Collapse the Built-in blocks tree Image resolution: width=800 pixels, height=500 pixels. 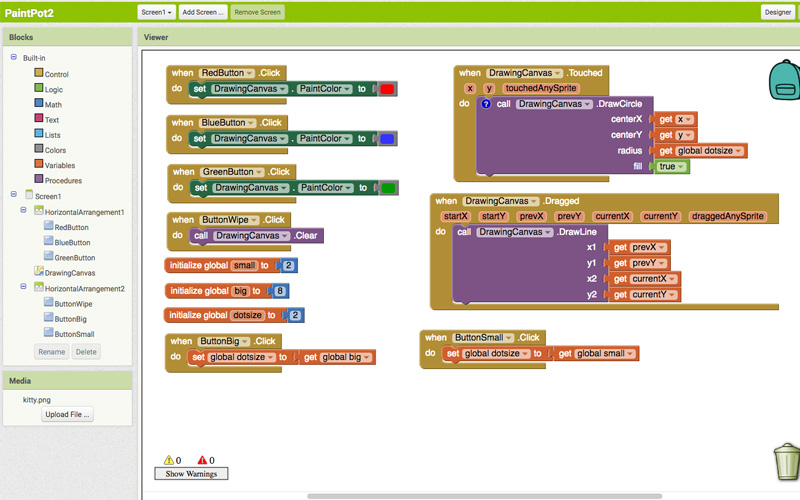[14, 57]
